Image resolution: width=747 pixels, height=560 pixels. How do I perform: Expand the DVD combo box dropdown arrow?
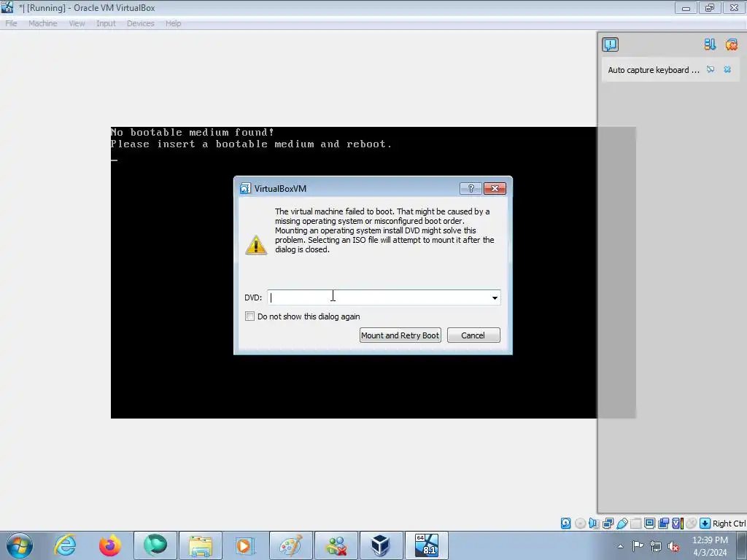[495, 297]
